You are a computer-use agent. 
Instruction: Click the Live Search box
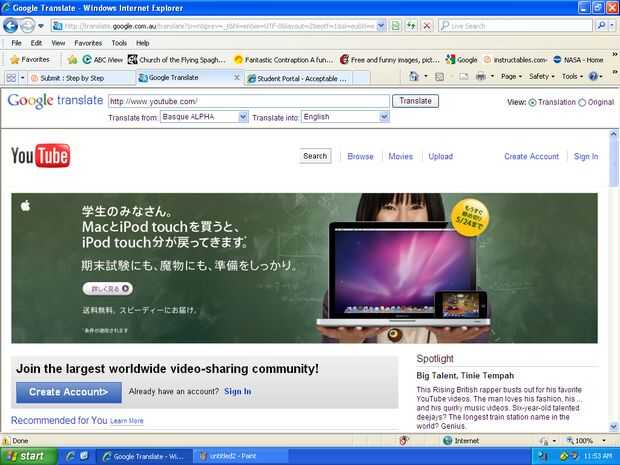515,26
